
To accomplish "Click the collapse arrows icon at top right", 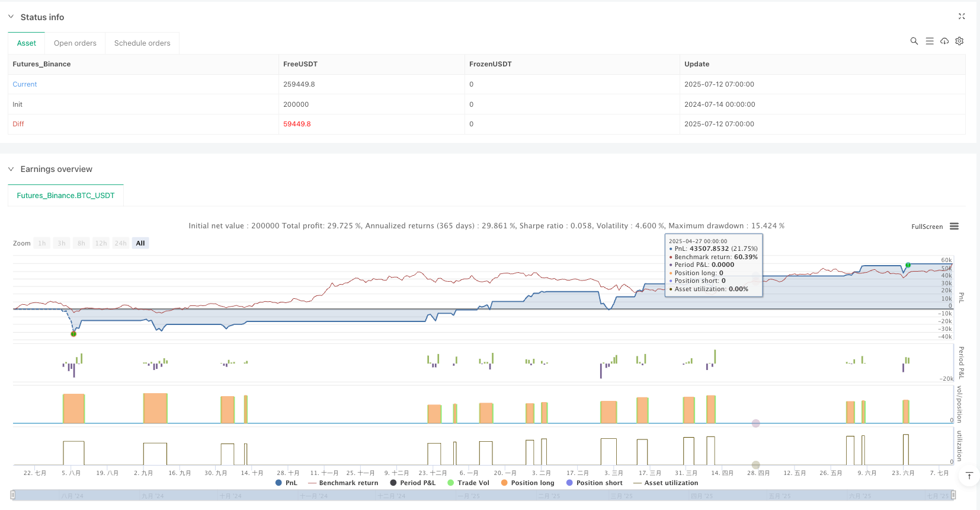I will (962, 17).
